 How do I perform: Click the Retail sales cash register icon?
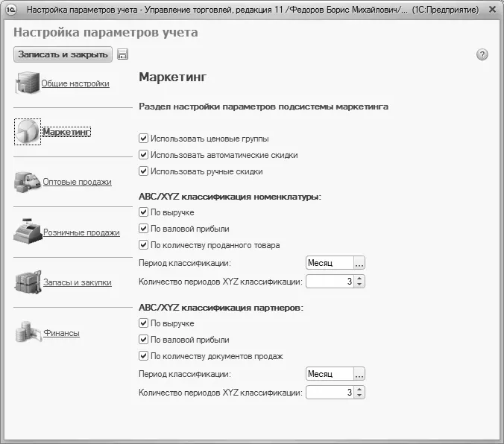click(28, 231)
